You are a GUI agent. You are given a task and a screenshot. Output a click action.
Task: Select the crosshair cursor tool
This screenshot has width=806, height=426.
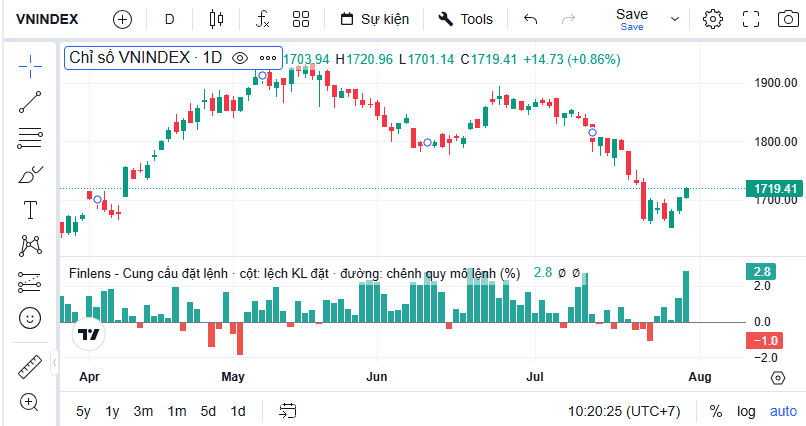[x=30, y=66]
